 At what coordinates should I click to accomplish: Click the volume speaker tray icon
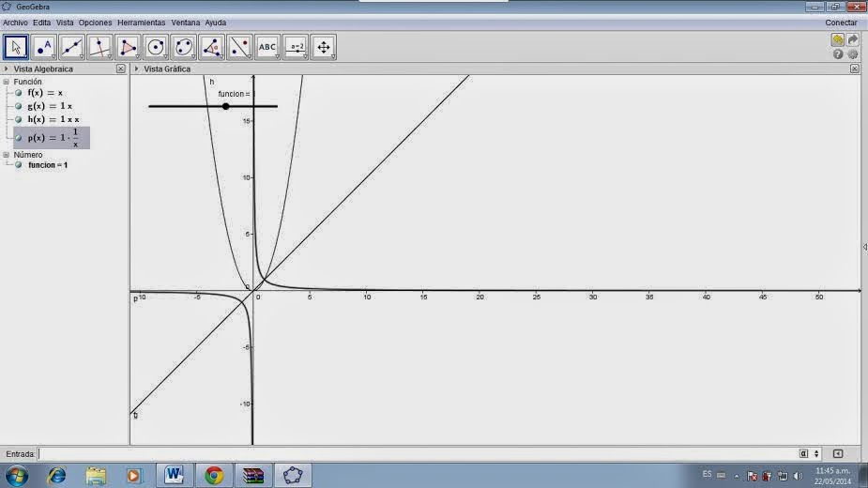(x=798, y=476)
